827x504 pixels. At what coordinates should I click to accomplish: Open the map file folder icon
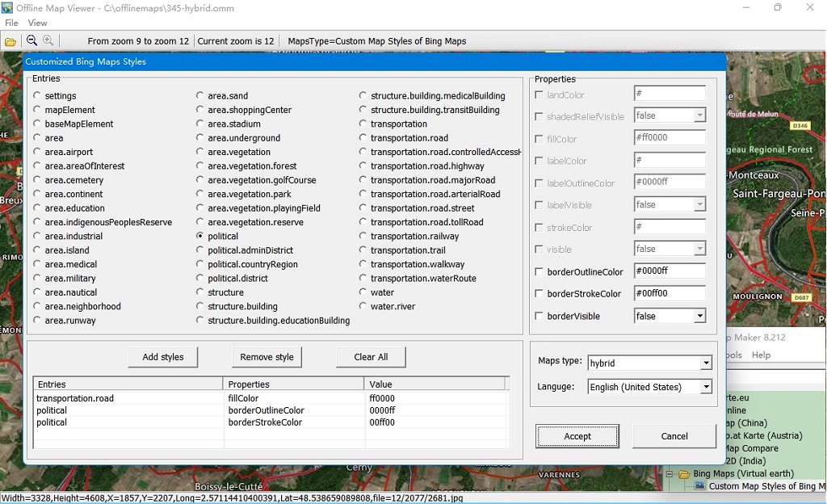pos(10,41)
